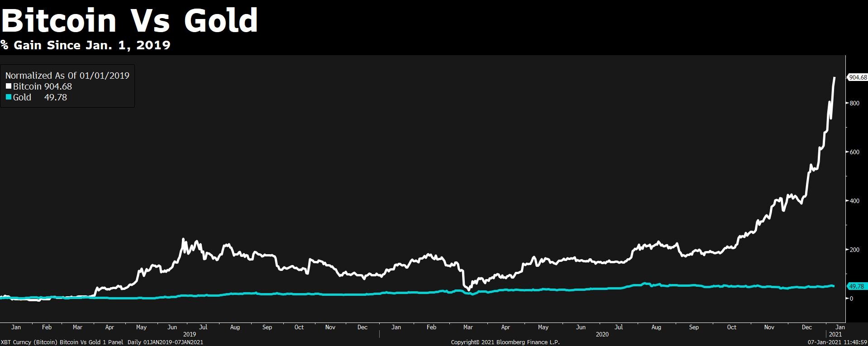Click the XBT Curncy footer description text

102,342
